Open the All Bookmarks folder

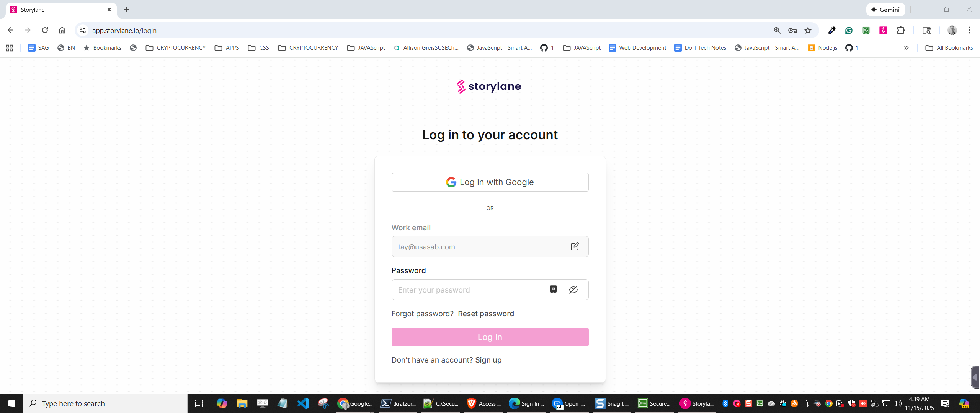pos(949,48)
